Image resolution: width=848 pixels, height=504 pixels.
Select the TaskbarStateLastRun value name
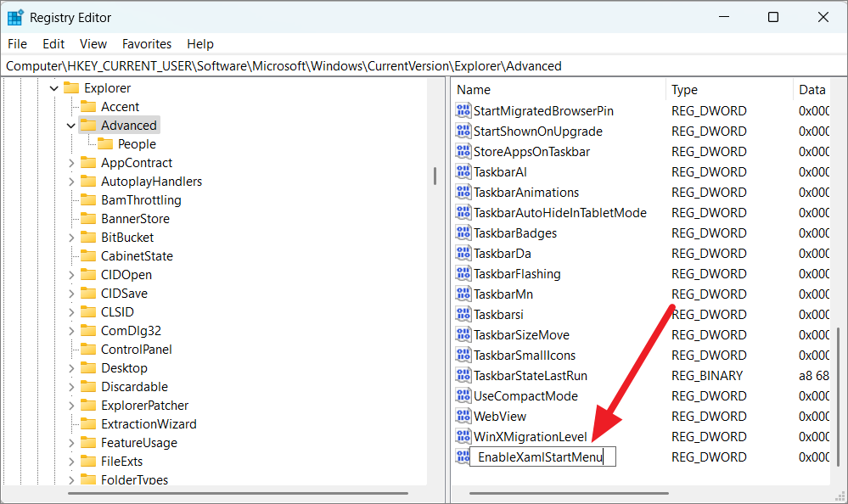(x=530, y=375)
